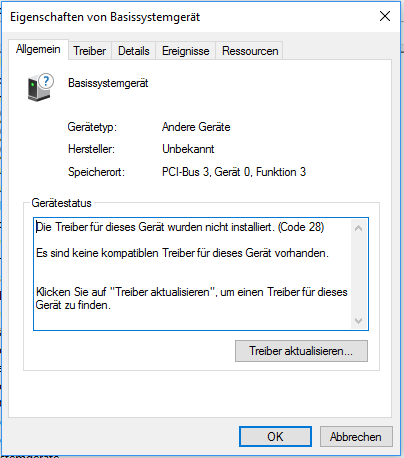
Task: Click 'Es sind keine kompatiblen Treiber' line
Action: pyautogui.click(x=182, y=253)
